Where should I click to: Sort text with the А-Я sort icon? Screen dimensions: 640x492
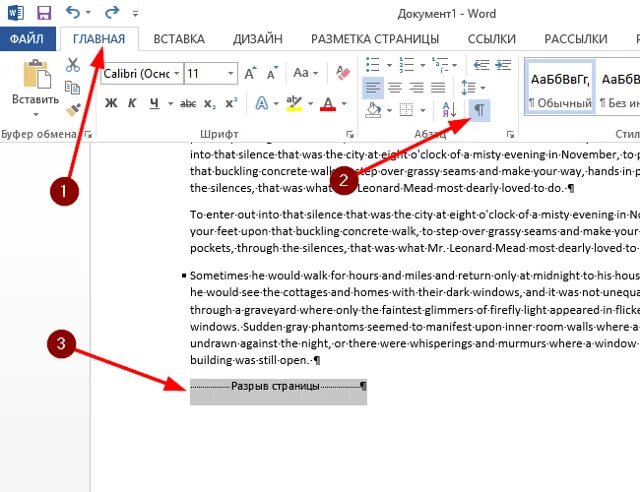coord(449,109)
